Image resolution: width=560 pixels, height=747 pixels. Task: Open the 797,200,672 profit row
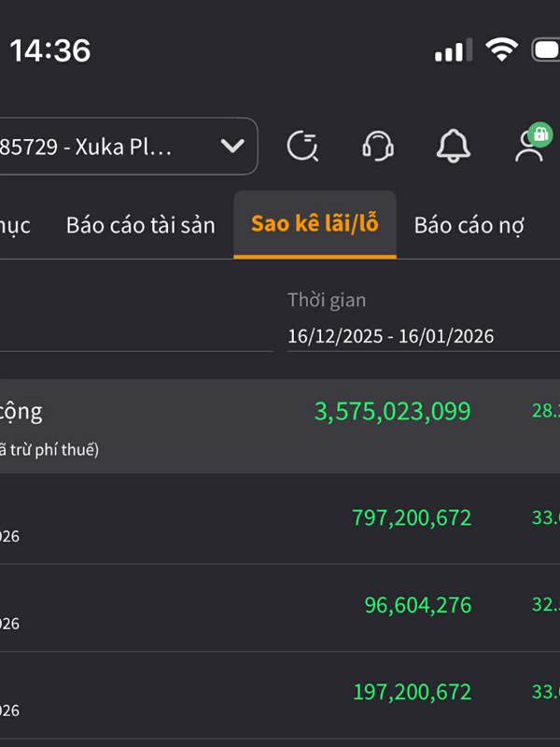pyautogui.click(x=412, y=517)
